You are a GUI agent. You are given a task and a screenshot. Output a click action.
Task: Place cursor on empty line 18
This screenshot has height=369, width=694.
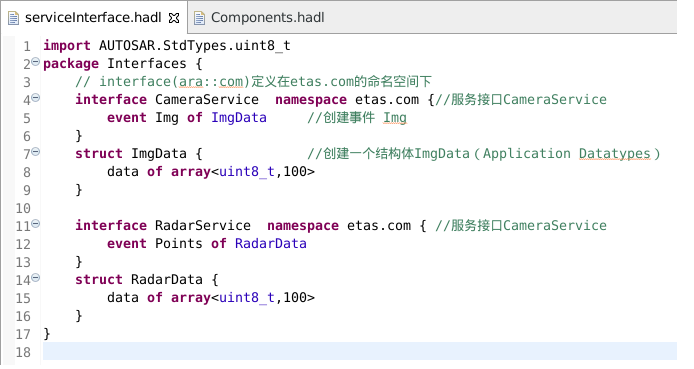point(359,351)
